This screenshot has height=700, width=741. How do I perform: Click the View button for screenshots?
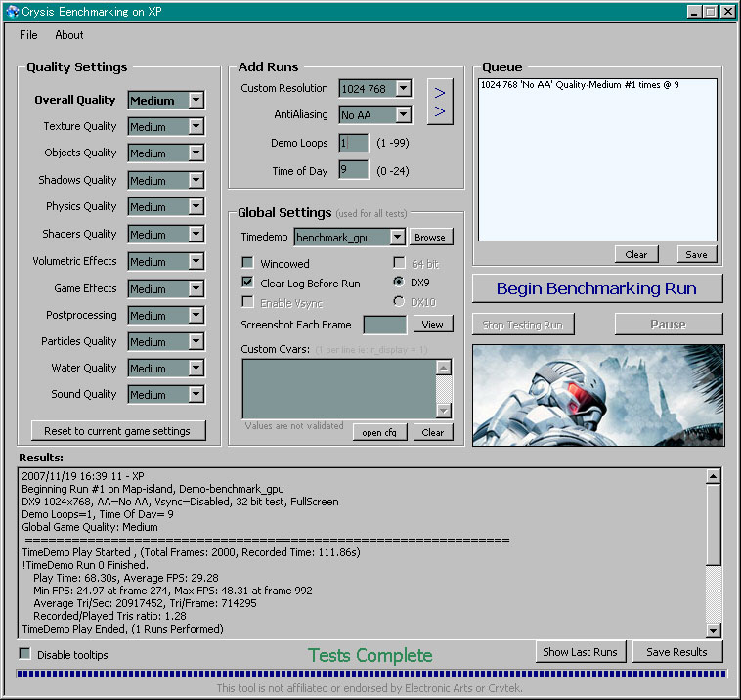(x=433, y=325)
